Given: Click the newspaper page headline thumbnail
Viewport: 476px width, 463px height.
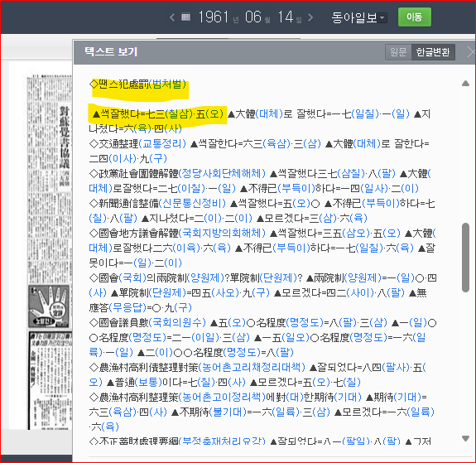Looking at the screenshot, I should [x=64, y=145].
